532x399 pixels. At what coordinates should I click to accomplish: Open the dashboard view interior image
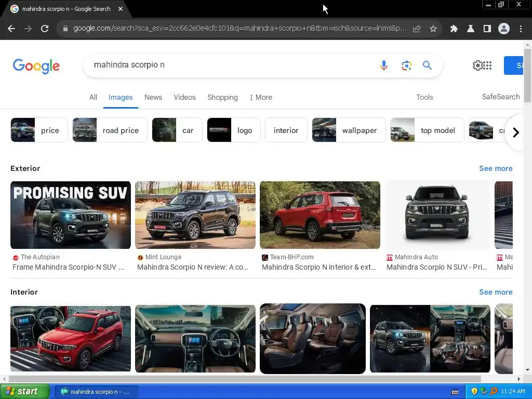pos(195,339)
